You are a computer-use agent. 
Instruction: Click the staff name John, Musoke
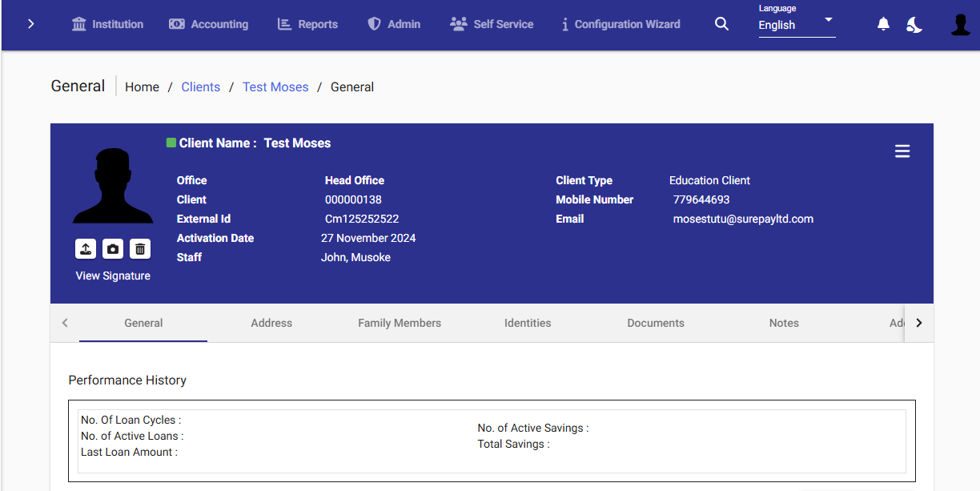click(355, 257)
